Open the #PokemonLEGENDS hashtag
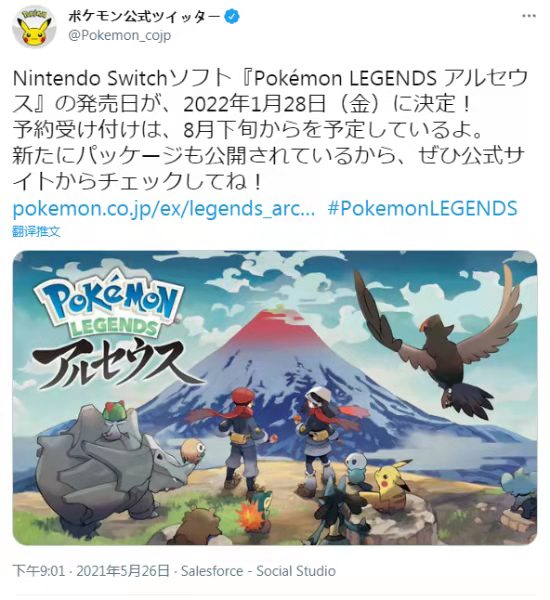Image resolution: width=550 pixels, height=600 pixels. pos(423,209)
